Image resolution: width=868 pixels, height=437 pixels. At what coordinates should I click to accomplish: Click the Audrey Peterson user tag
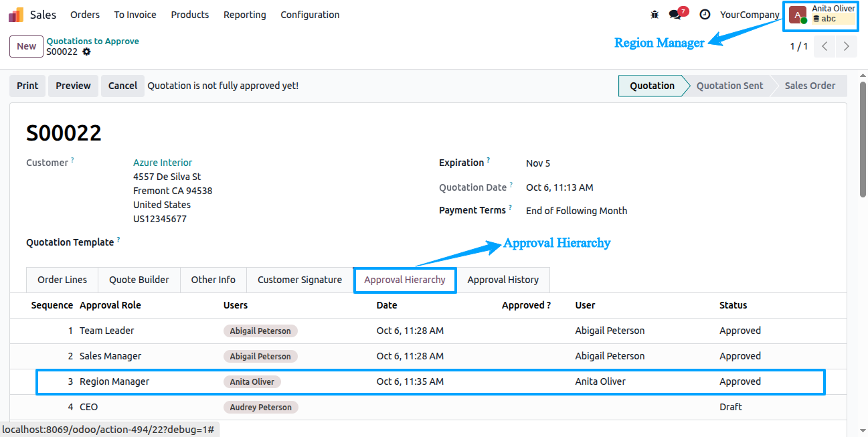click(x=261, y=407)
